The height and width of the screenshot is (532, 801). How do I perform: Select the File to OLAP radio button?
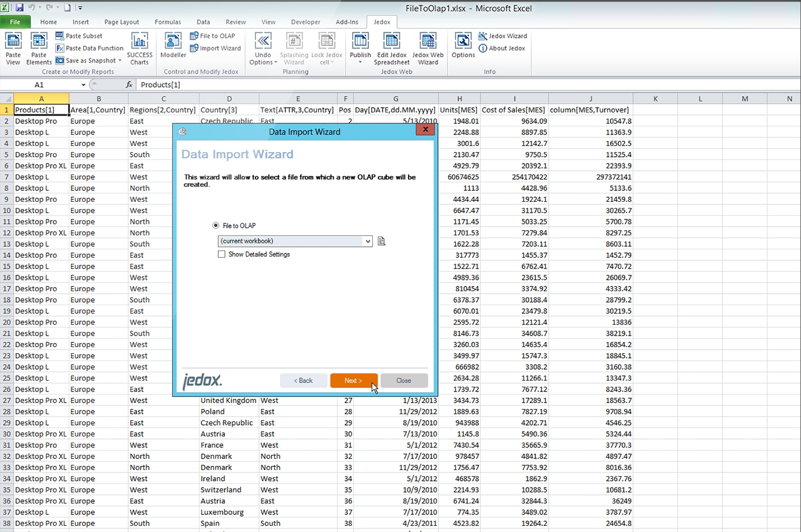[216, 226]
